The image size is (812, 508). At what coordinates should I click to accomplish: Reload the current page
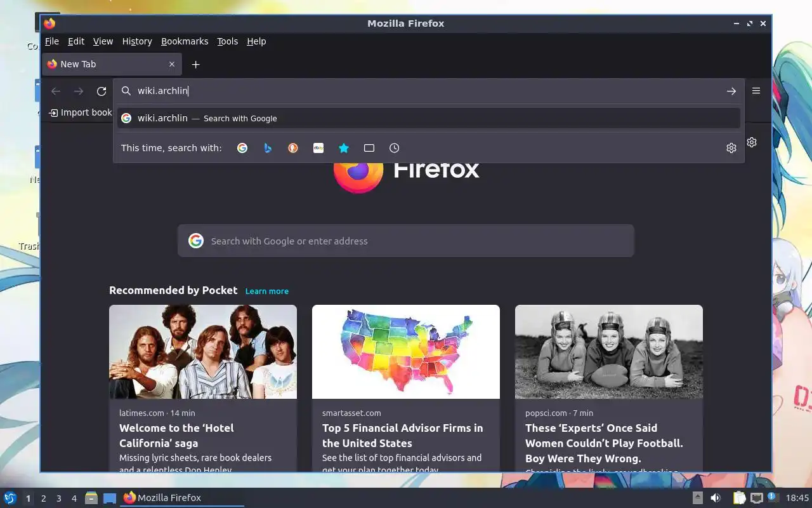click(101, 91)
